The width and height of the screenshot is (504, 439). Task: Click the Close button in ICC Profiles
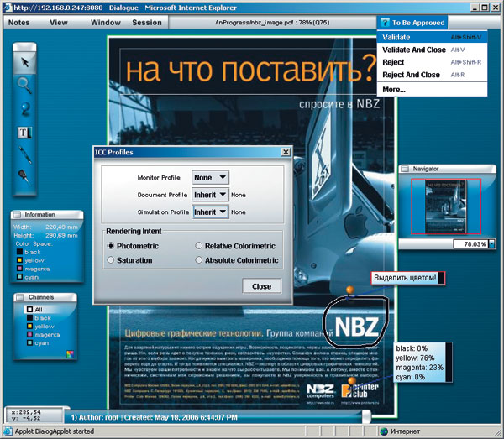(261, 286)
